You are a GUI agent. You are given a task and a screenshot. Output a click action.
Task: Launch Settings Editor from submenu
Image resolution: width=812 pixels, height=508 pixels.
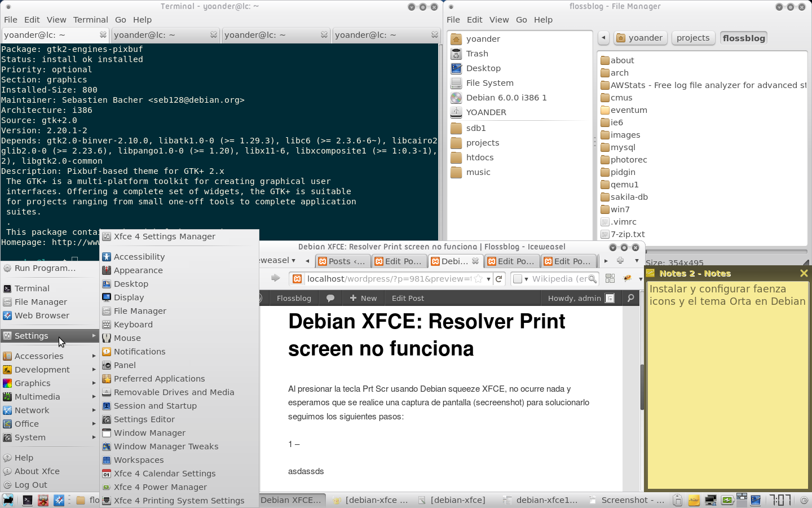pos(179,419)
